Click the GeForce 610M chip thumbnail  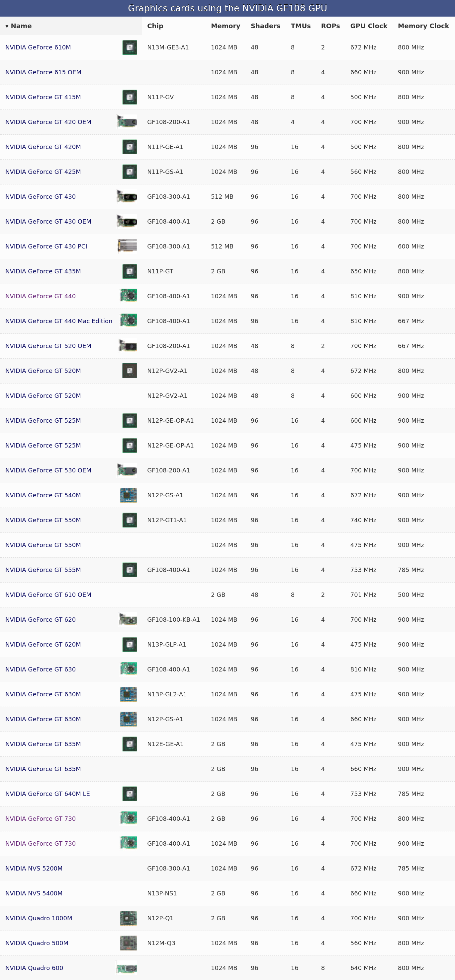click(130, 47)
